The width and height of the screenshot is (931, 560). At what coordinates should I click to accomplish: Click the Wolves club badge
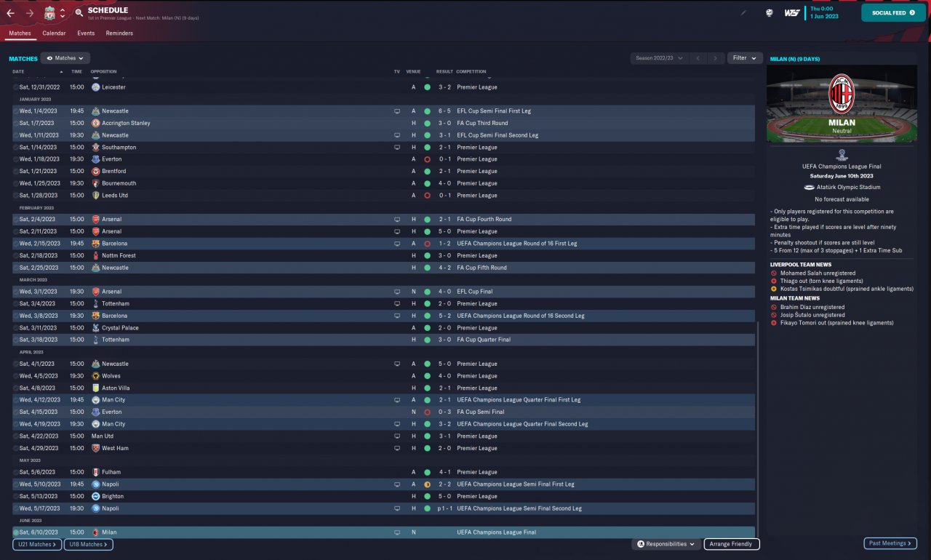tap(96, 376)
